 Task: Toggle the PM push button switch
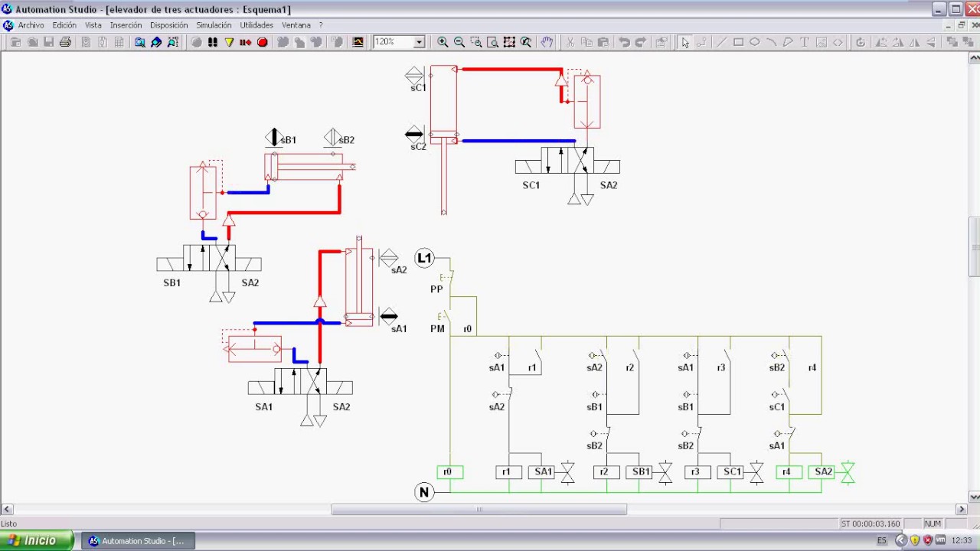445,318
